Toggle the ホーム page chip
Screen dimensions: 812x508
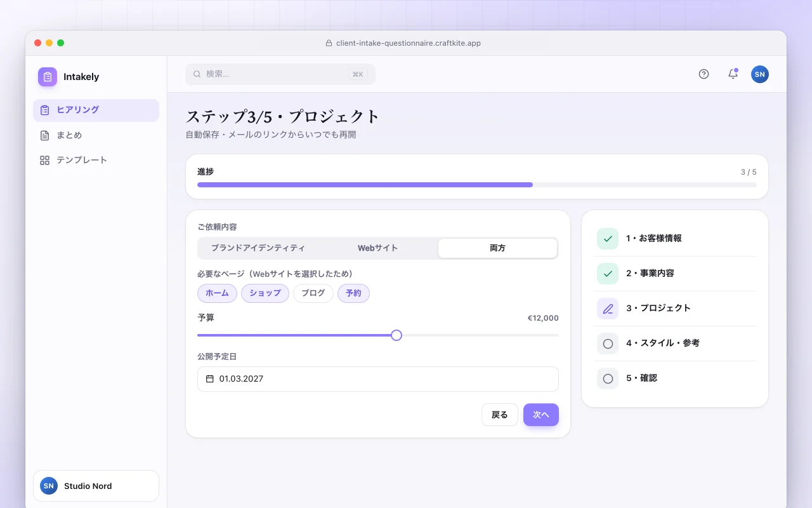pos(217,293)
